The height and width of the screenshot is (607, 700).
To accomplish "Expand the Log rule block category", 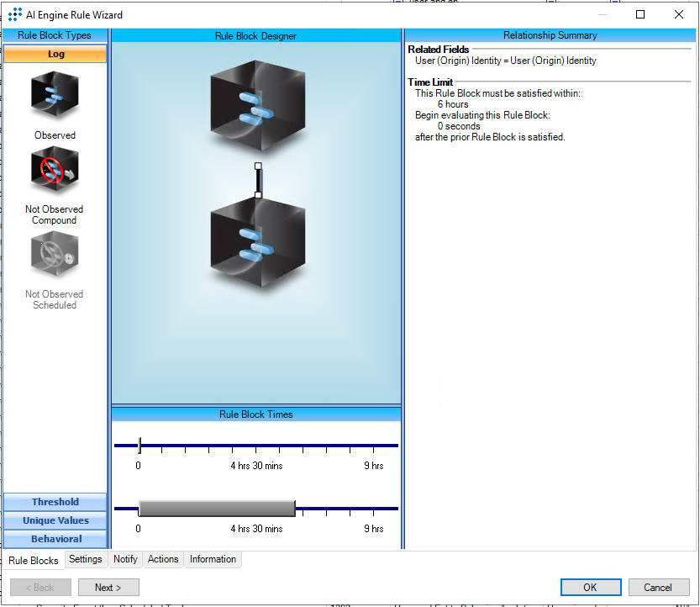I will [x=55, y=54].
